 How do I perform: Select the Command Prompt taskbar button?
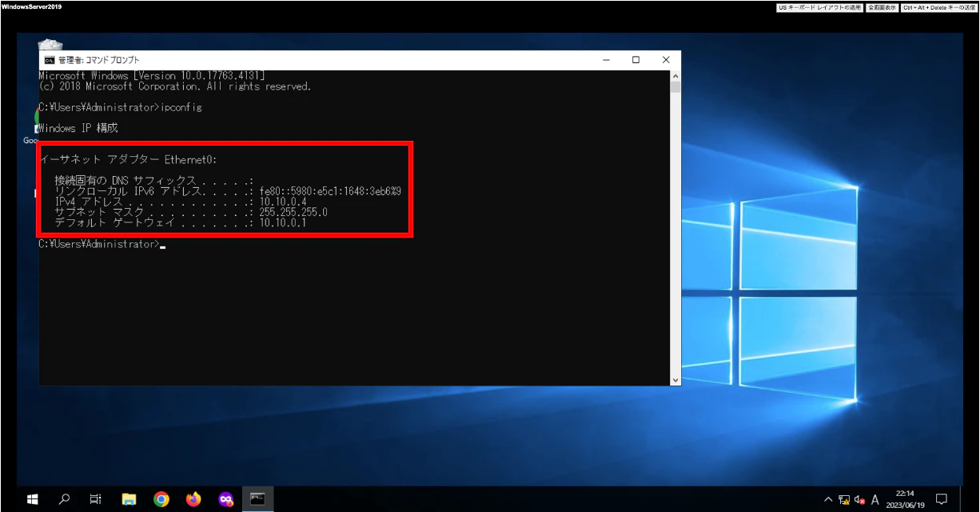(257, 499)
